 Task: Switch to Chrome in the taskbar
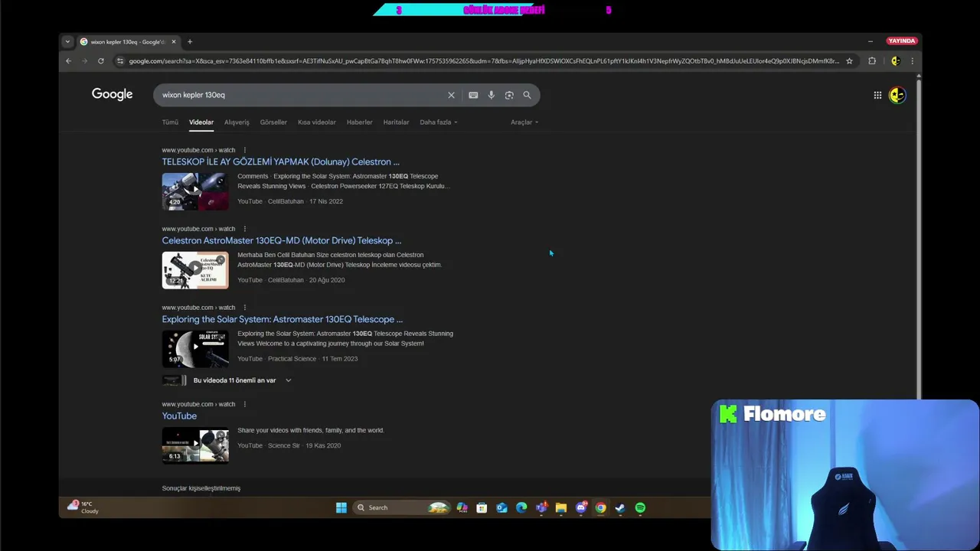[600, 507]
